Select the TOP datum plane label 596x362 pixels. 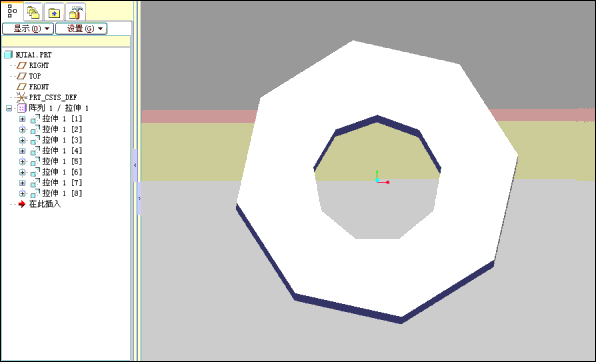(35, 76)
